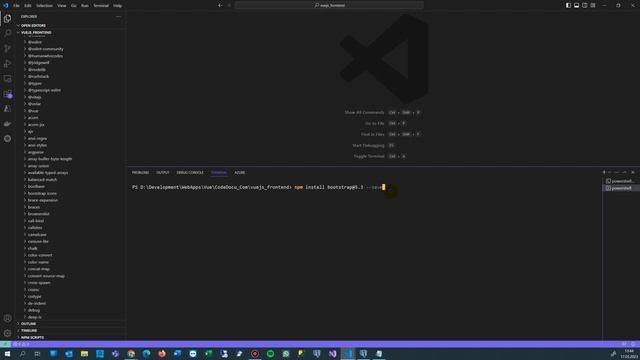Expand the debug folder
Viewport: 640px width, 360px height.
click(x=34, y=310)
